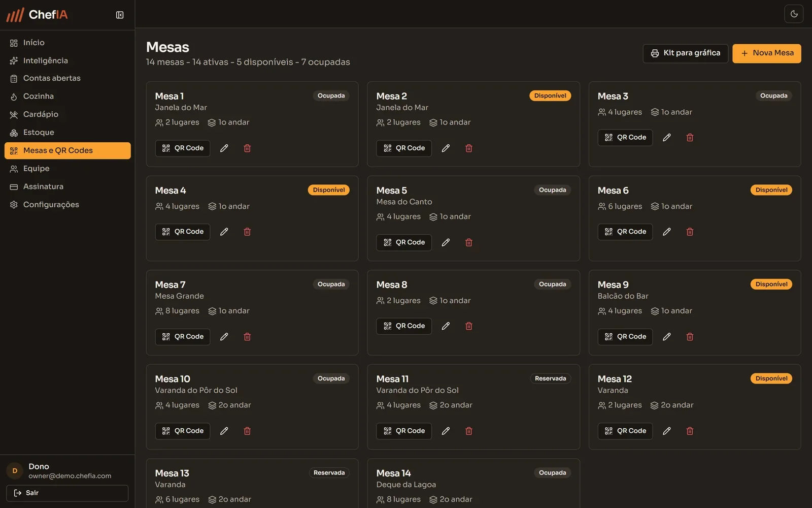Click the Mesas page heading
This screenshot has height=508, width=812.
point(167,47)
